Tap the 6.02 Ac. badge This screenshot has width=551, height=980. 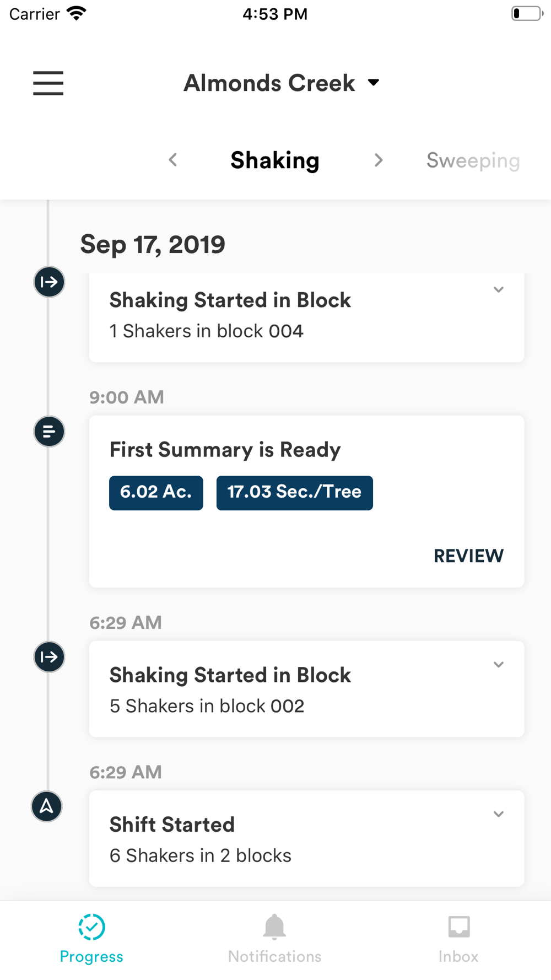point(156,493)
